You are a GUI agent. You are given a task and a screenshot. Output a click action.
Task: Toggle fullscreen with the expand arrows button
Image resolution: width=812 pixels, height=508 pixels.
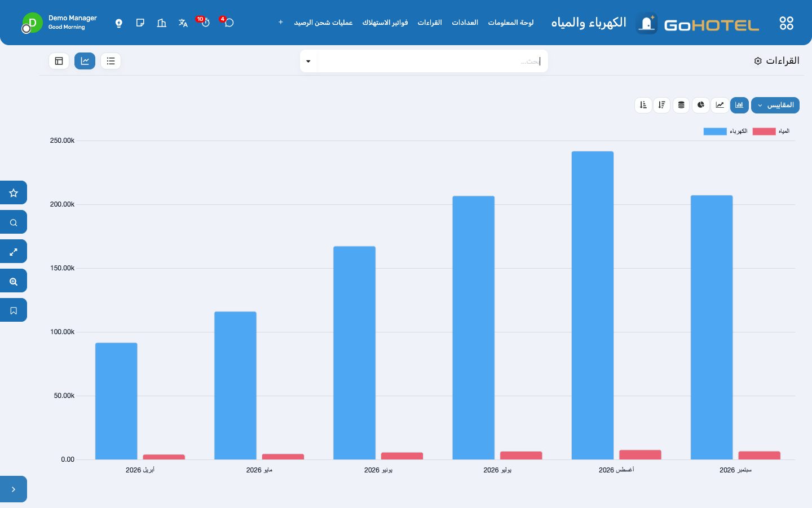tap(14, 252)
